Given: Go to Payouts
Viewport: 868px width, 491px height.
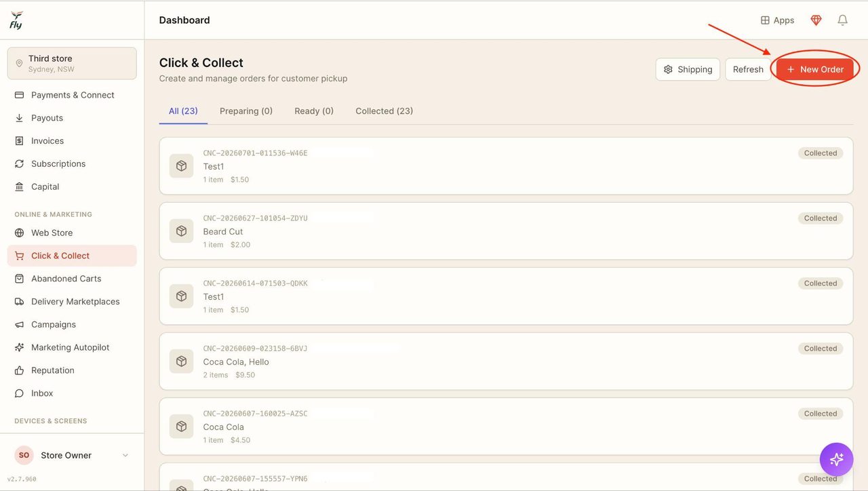Looking at the screenshot, I should point(72,118).
